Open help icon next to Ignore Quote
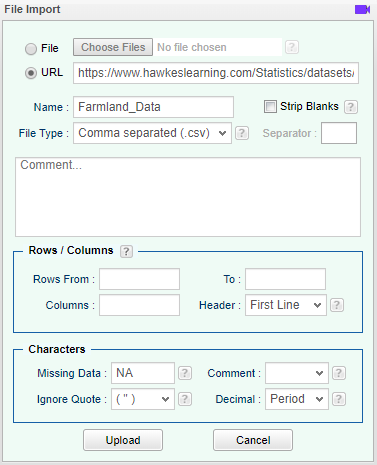 pyautogui.click(x=185, y=399)
